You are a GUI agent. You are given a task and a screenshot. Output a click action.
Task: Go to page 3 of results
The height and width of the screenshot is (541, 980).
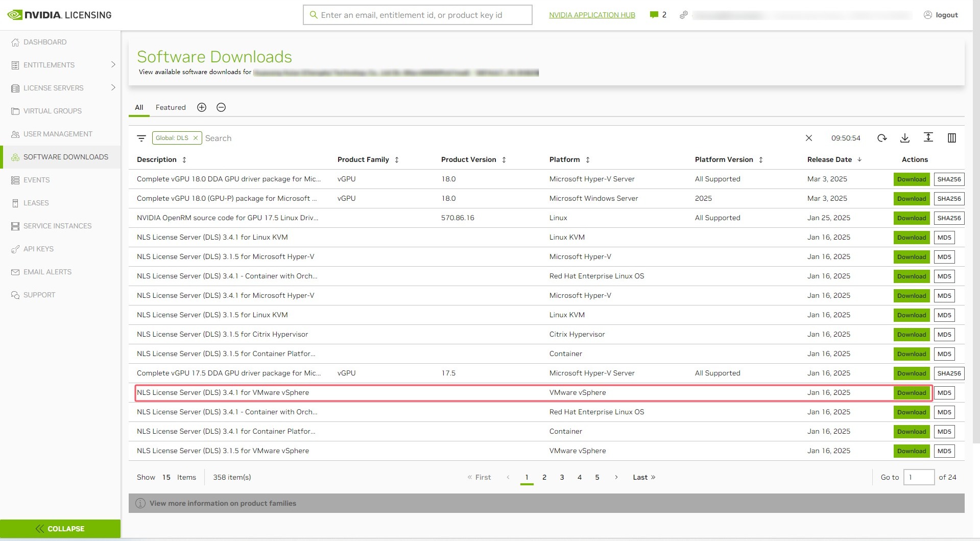pyautogui.click(x=562, y=477)
